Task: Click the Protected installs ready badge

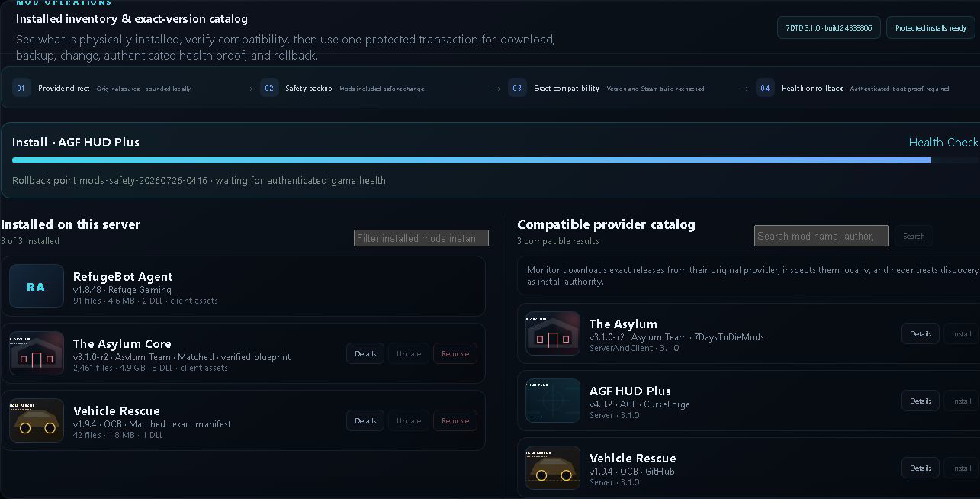Action: [930, 27]
